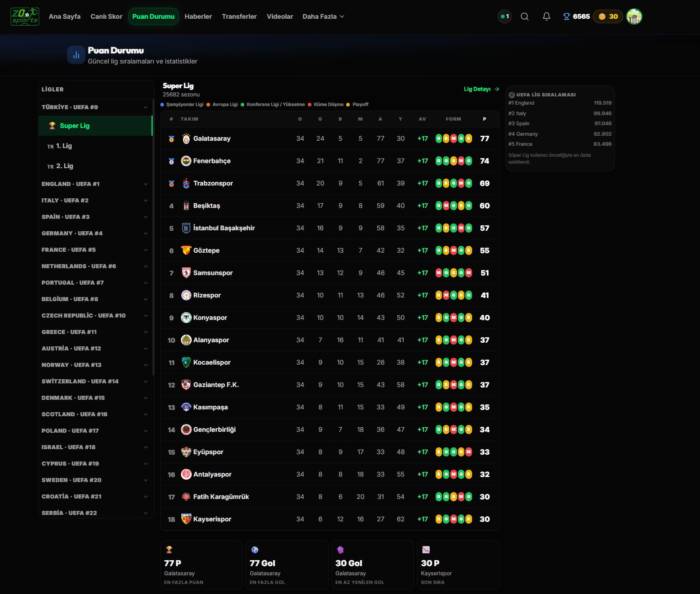Expand the Netherlands · UEFA #6 section
Screen dimensions: 700x594
95,266
